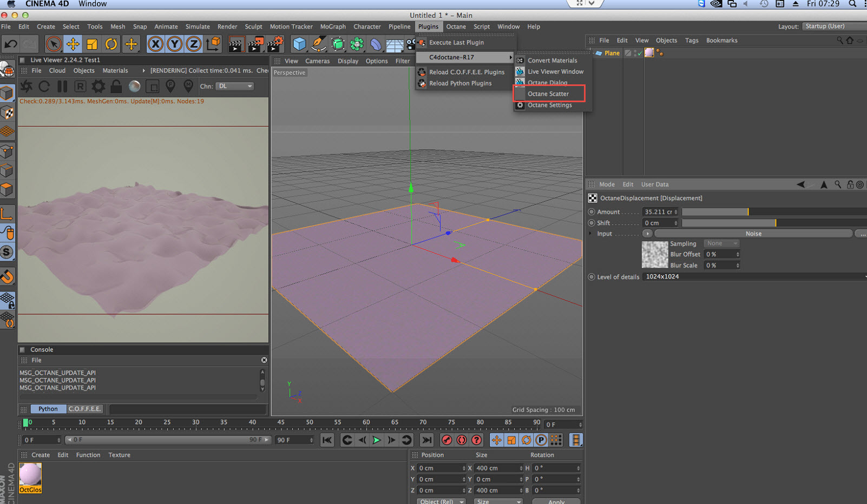
Task: Restart render in Live Viewer toolbar
Action: pyautogui.click(x=44, y=86)
